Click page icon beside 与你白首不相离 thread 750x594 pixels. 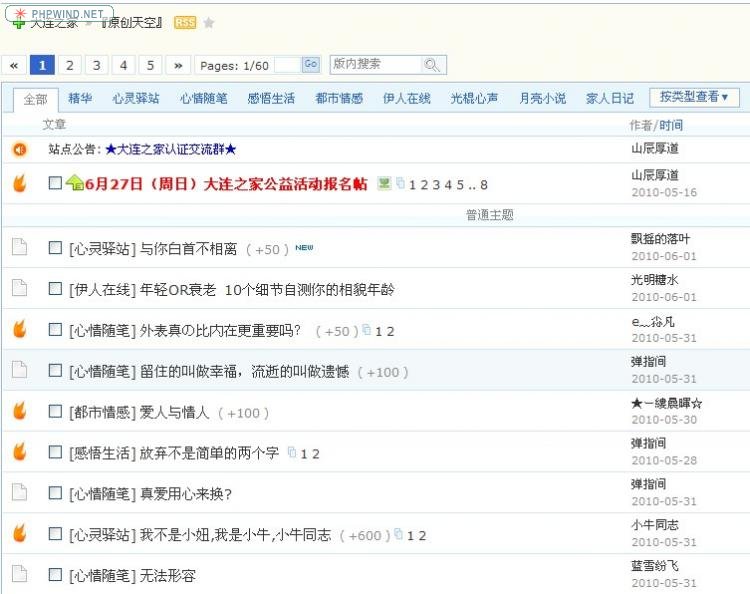[19, 248]
